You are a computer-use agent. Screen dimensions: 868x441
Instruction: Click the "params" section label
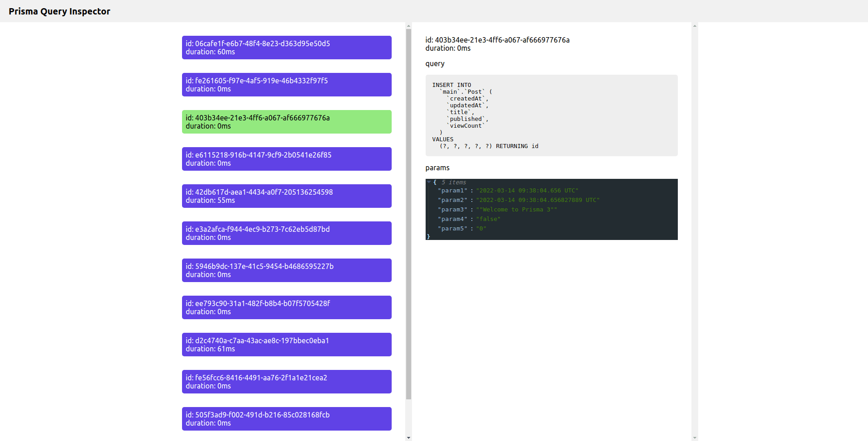coord(437,168)
